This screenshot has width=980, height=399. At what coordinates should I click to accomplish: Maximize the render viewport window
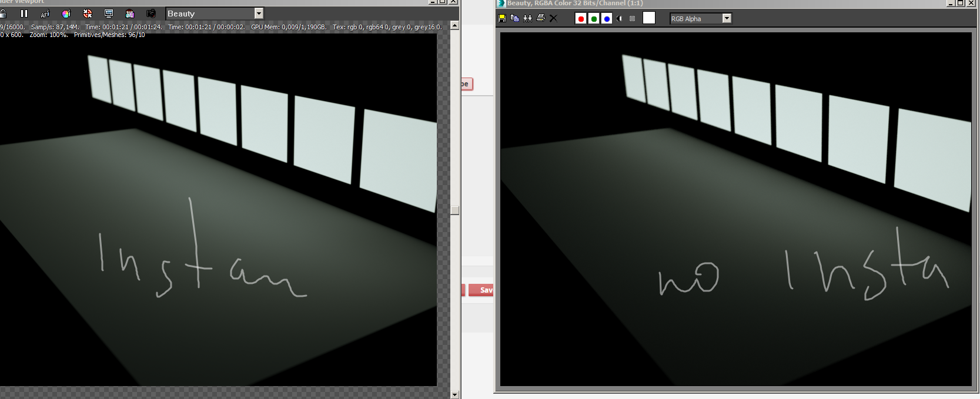point(443,2)
